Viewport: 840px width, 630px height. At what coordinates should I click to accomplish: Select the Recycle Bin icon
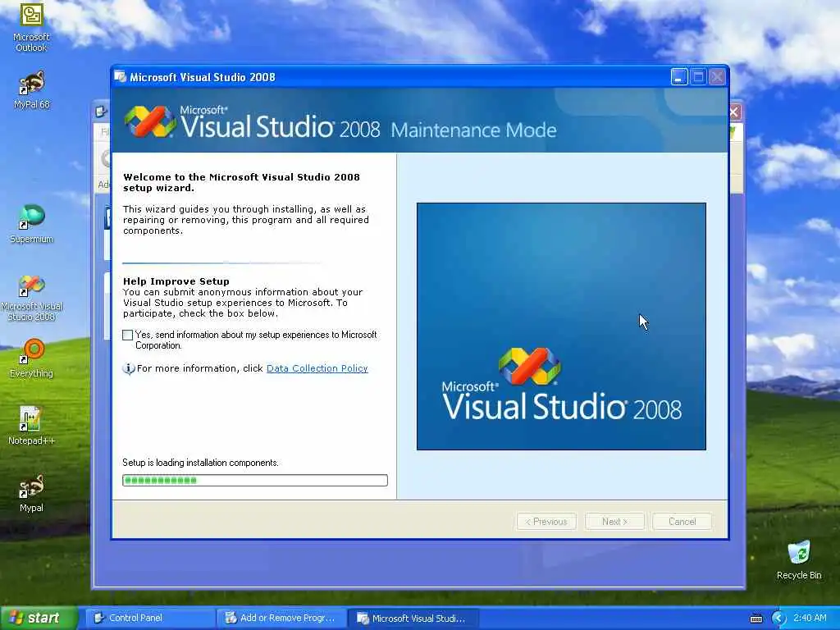799,559
